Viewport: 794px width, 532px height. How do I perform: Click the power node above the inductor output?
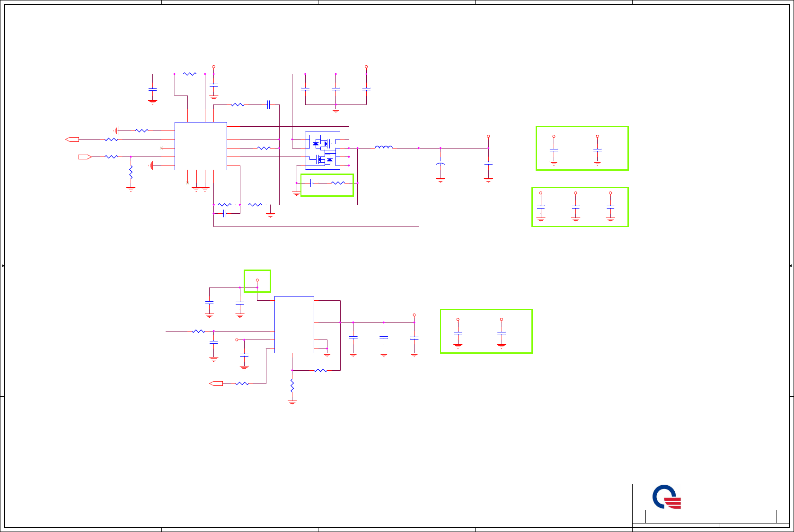(488, 136)
